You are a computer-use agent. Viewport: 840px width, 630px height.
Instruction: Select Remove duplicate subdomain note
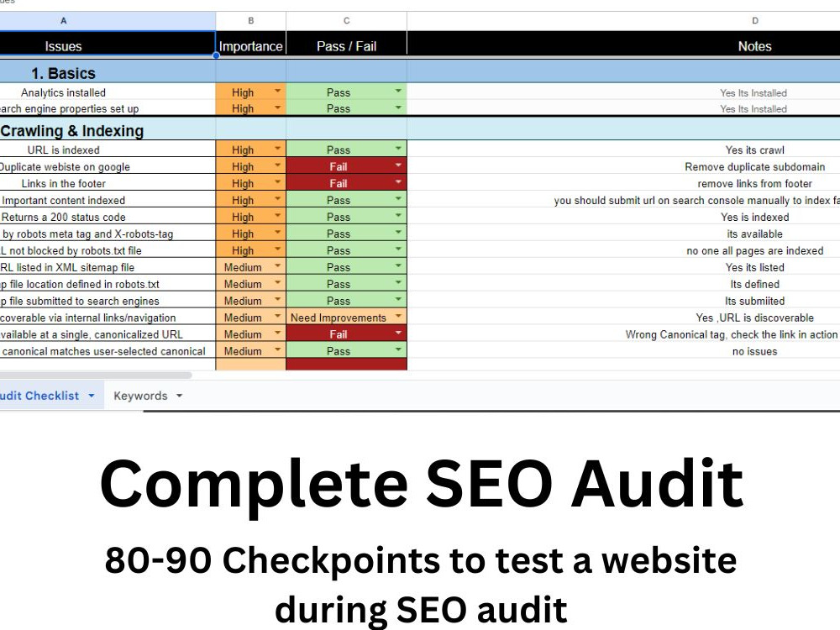pyautogui.click(x=623, y=166)
